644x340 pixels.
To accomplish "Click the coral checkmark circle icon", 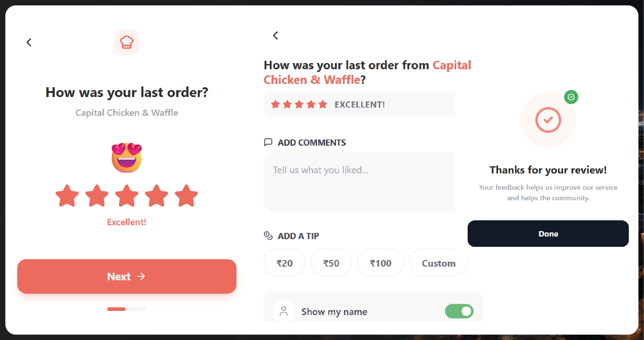I will 548,120.
